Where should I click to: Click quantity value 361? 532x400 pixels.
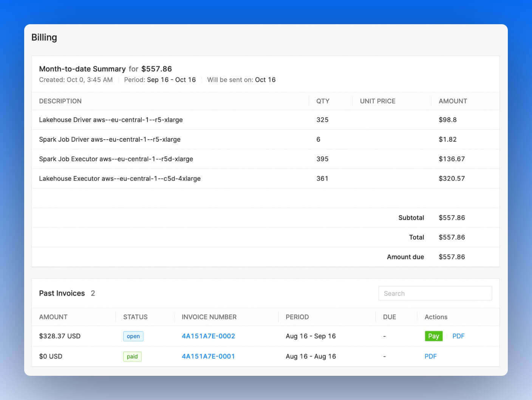coord(322,178)
